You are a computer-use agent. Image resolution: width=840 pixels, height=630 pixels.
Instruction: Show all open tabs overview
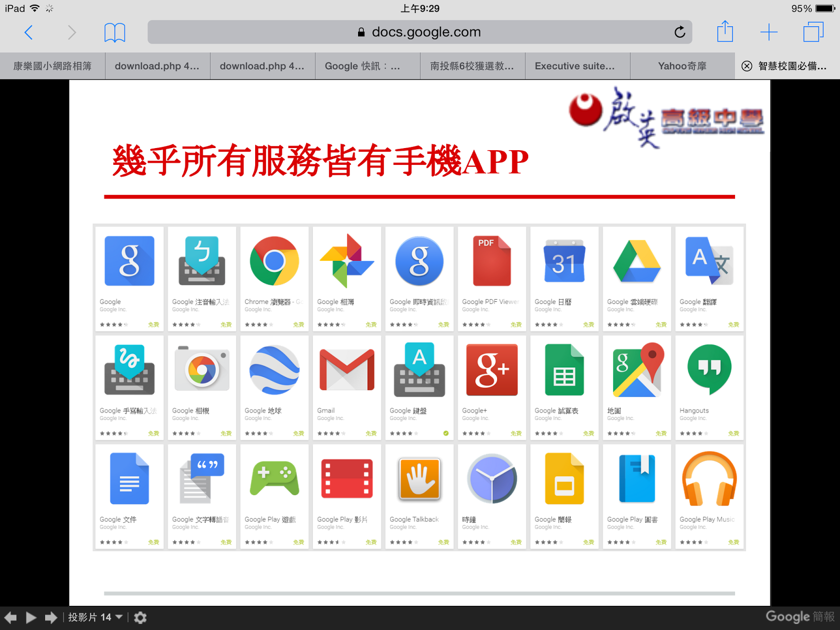pyautogui.click(x=813, y=32)
